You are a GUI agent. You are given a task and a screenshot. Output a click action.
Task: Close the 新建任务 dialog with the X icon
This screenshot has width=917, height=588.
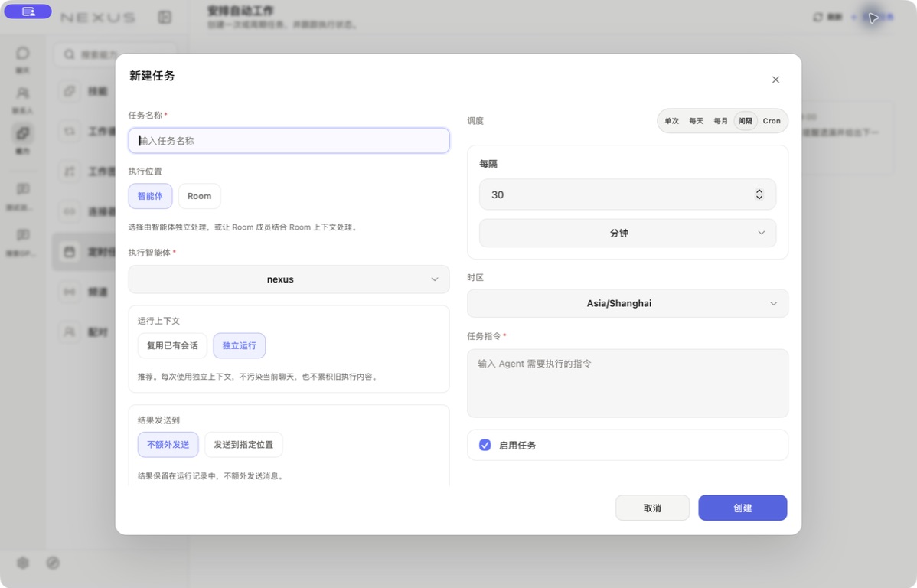(775, 80)
